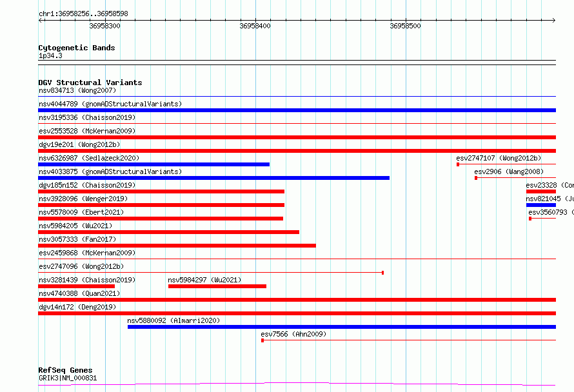Click the esv2906 (Wang2008) variant label
The width and height of the screenshot is (574, 392).
(x=509, y=171)
